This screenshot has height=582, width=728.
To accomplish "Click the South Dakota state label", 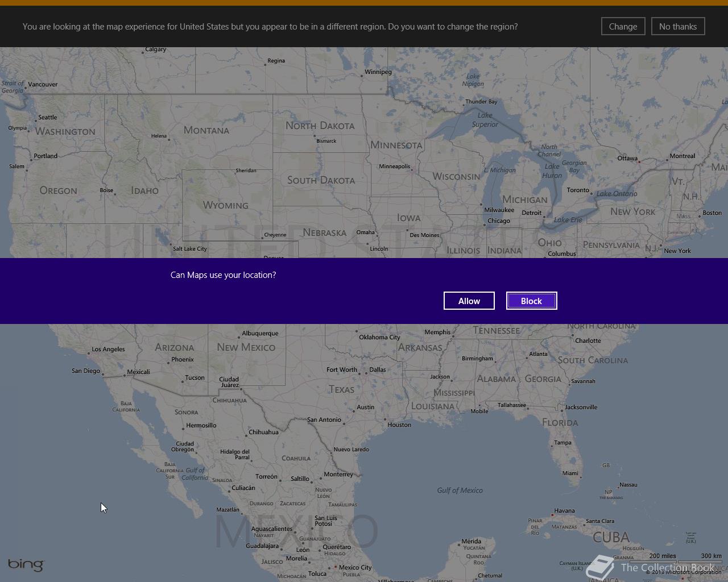I will 321,180.
